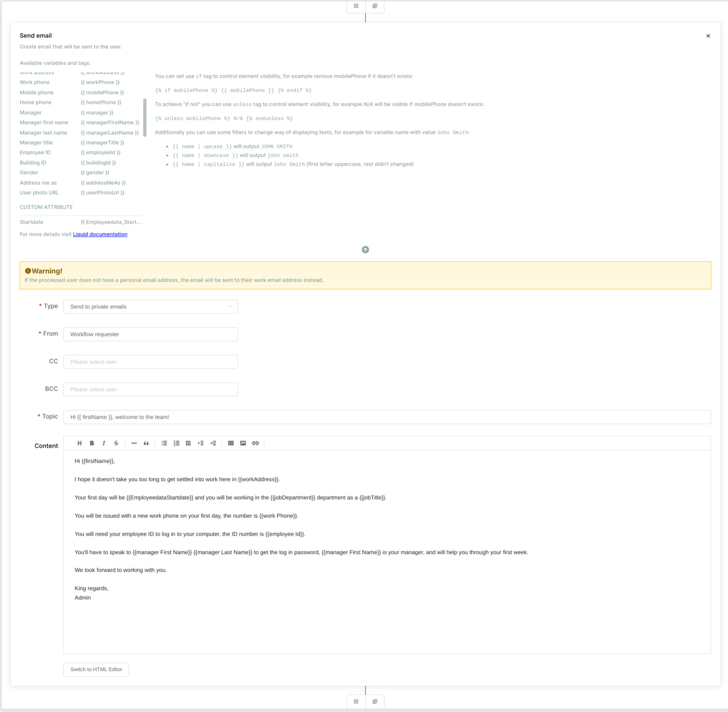This screenshot has height=712, width=728.
Task: Select the italic formatting icon
Action: coord(104,443)
